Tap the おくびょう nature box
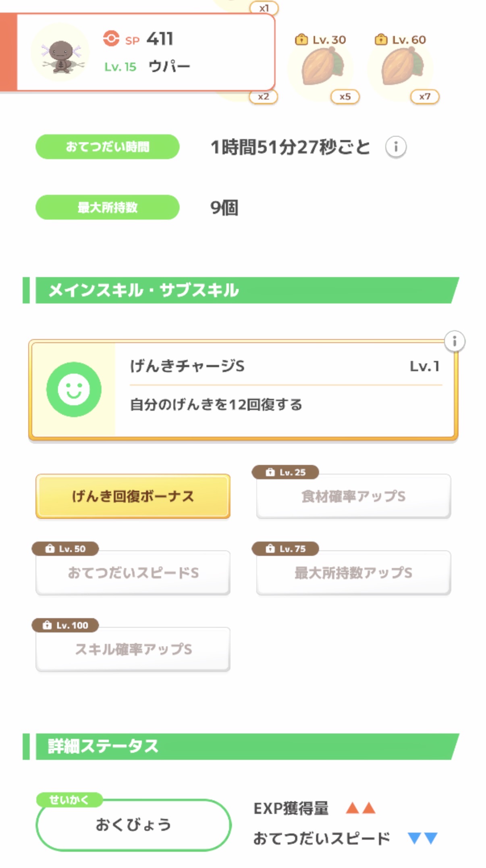 click(x=133, y=825)
